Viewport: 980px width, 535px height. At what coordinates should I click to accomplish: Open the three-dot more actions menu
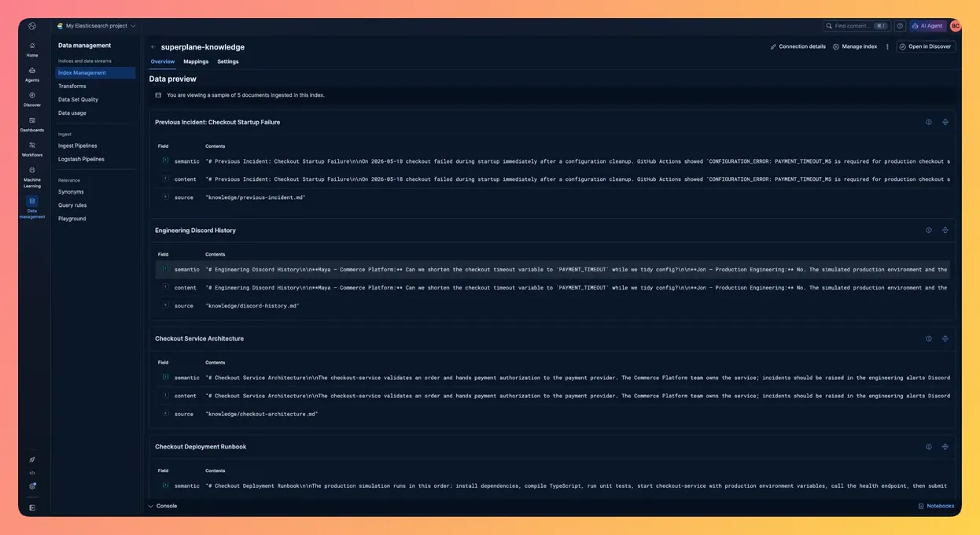tap(887, 47)
